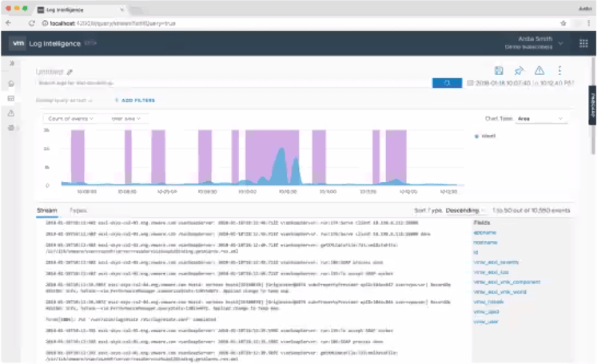
Task: Click the blue search button with magnifier
Action: click(x=447, y=83)
